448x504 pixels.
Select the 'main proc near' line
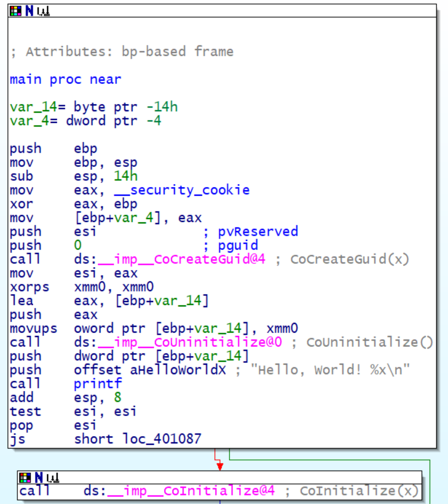(x=66, y=80)
